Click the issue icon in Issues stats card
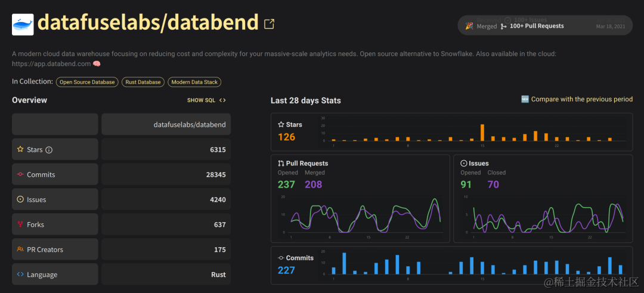 (x=464, y=163)
